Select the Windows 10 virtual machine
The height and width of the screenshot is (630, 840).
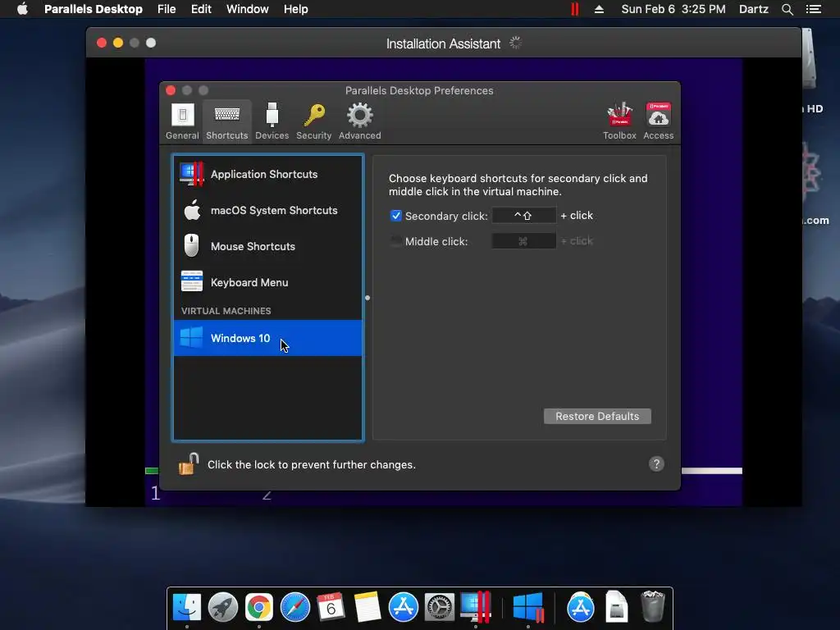(x=268, y=338)
